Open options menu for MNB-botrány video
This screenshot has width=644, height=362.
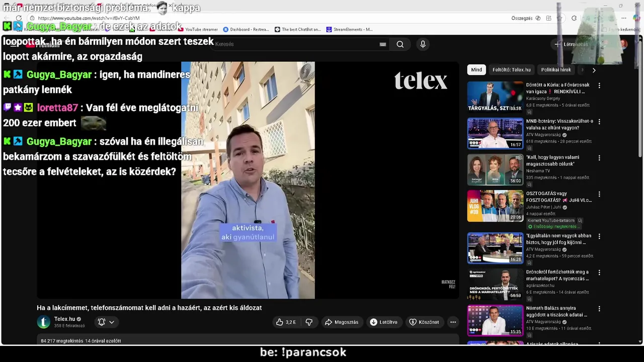[599, 122]
